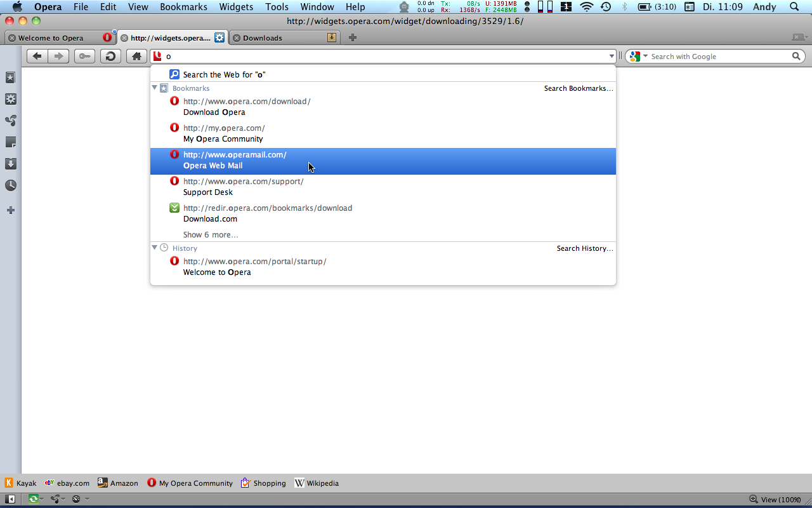Open the address field dropdown arrow
Screen dimensions: 812x508
612,57
